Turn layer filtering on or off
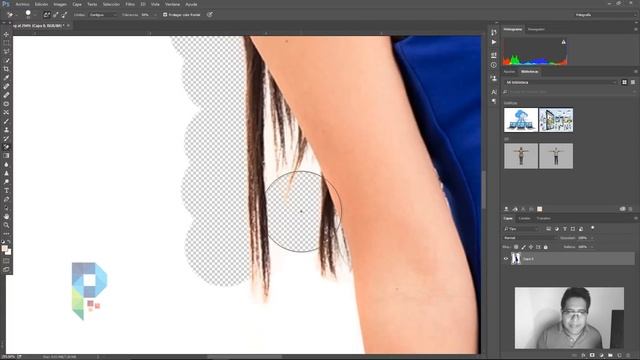640x360 pixels. pyautogui.click(x=593, y=228)
